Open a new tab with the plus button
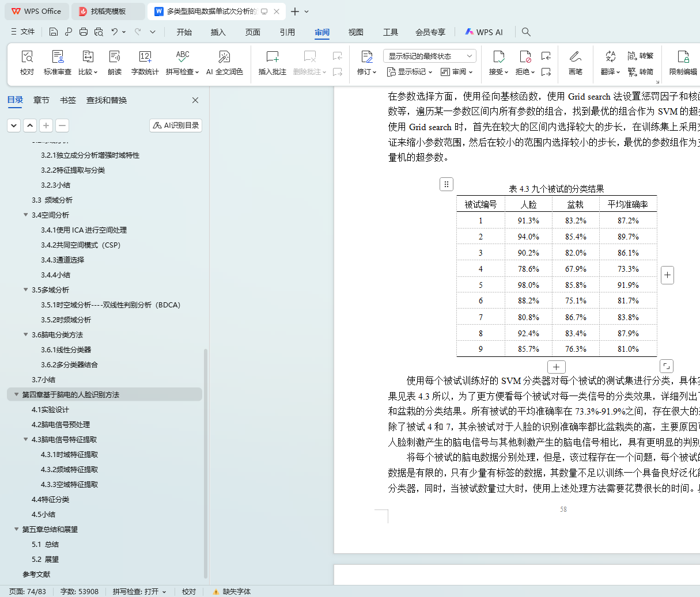 pos(295,12)
